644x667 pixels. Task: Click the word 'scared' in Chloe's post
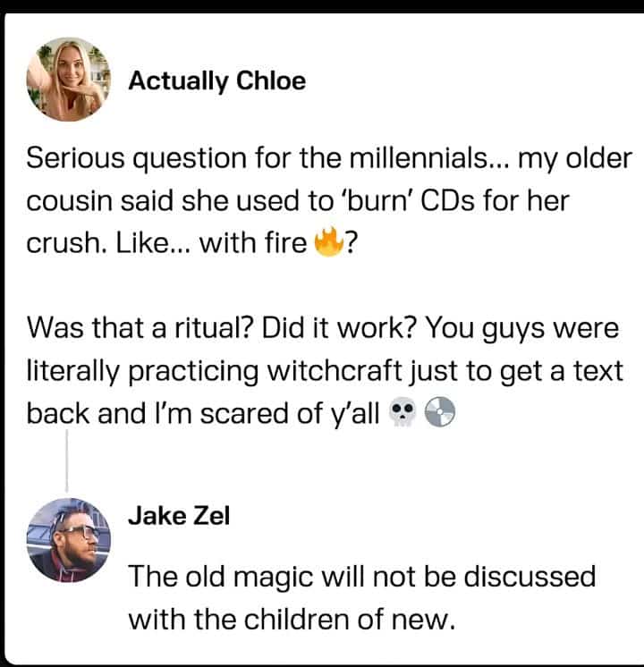(245, 413)
